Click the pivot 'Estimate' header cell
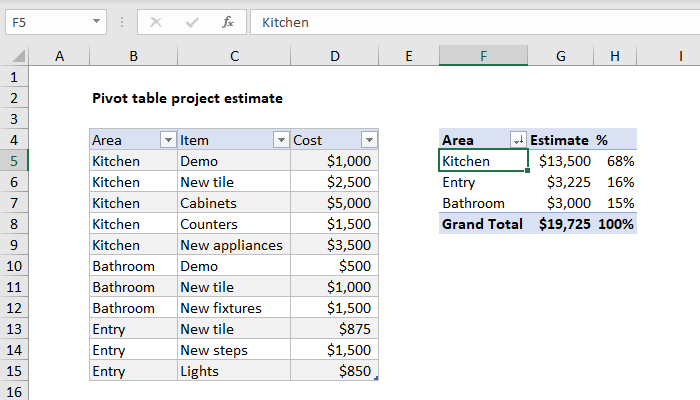 click(561, 140)
